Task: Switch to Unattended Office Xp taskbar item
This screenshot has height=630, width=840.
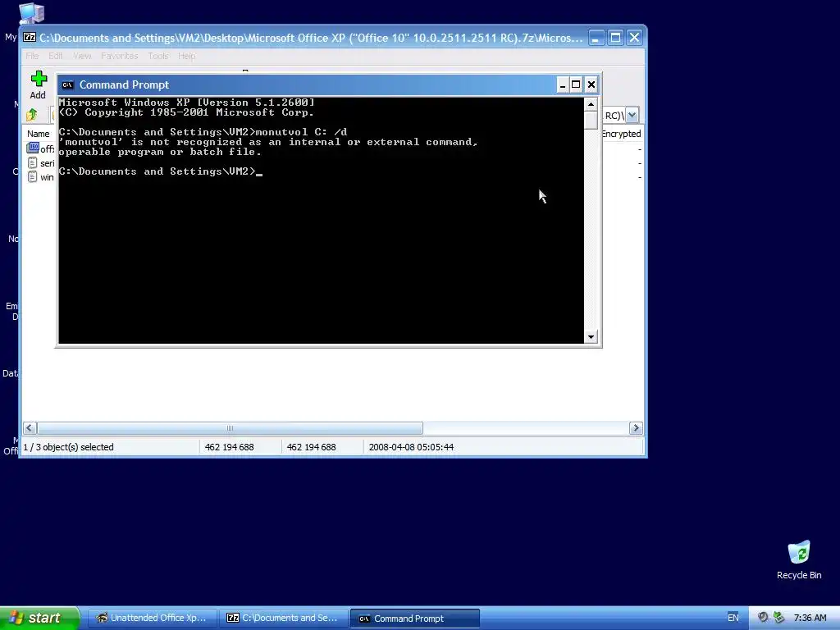Action: click(152, 618)
